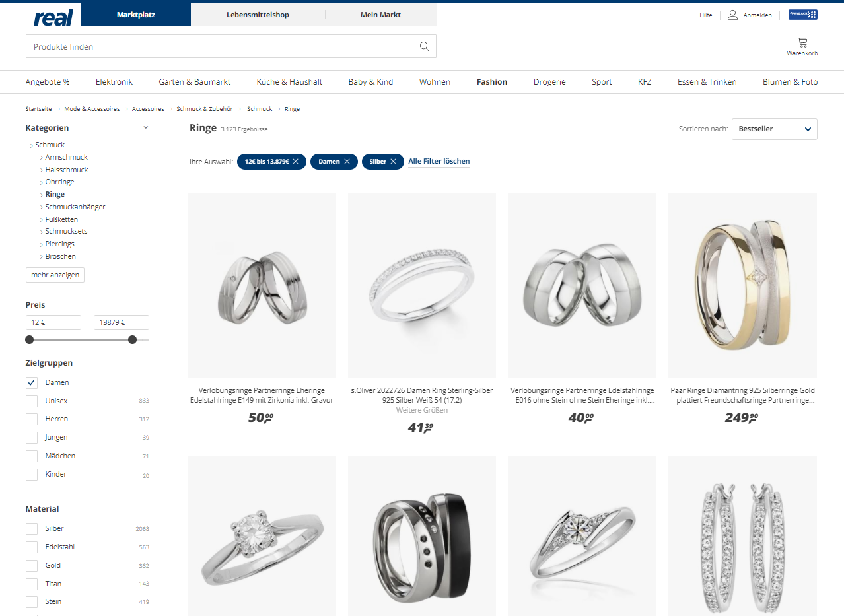Go to Mode & Accessoires breadcrumb
The width and height of the screenshot is (844, 616).
[x=92, y=108]
